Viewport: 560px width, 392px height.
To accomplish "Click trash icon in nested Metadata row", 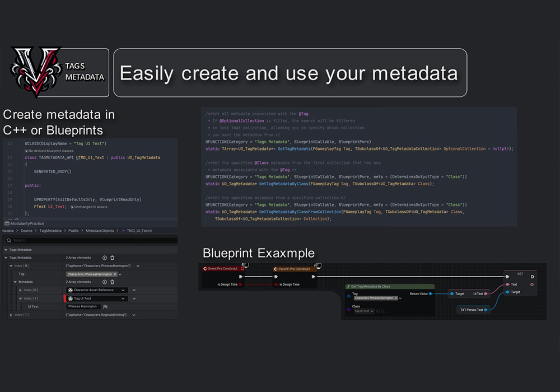I will coord(112,282).
